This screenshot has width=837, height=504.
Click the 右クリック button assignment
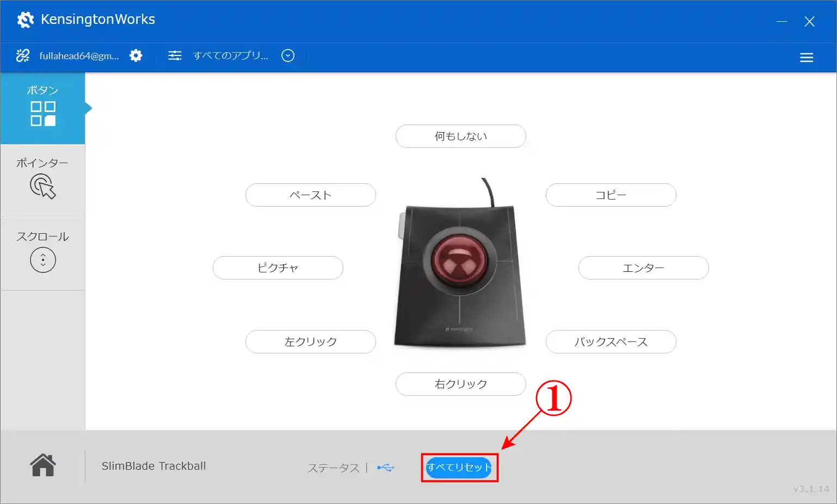coord(460,384)
